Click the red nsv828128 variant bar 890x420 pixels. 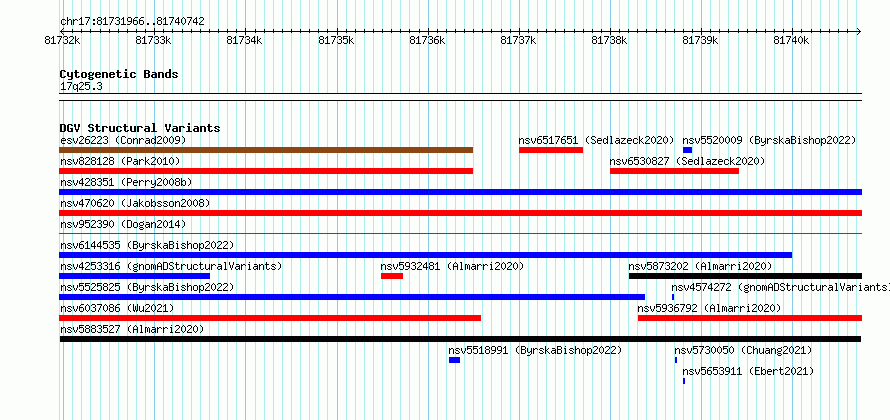tap(266, 171)
